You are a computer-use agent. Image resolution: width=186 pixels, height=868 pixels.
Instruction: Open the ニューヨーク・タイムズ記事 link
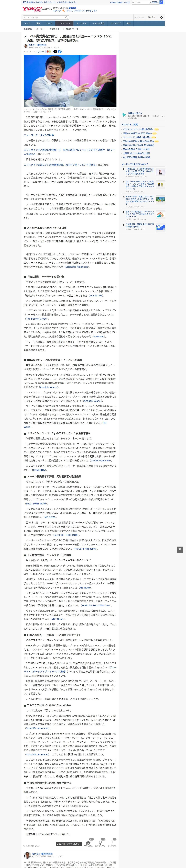pos(39,135)
